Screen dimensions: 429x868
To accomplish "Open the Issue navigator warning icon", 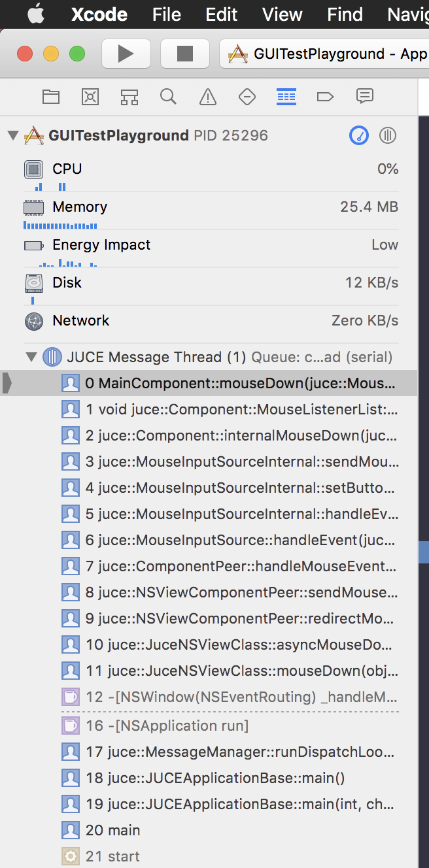I will [x=208, y=97].
